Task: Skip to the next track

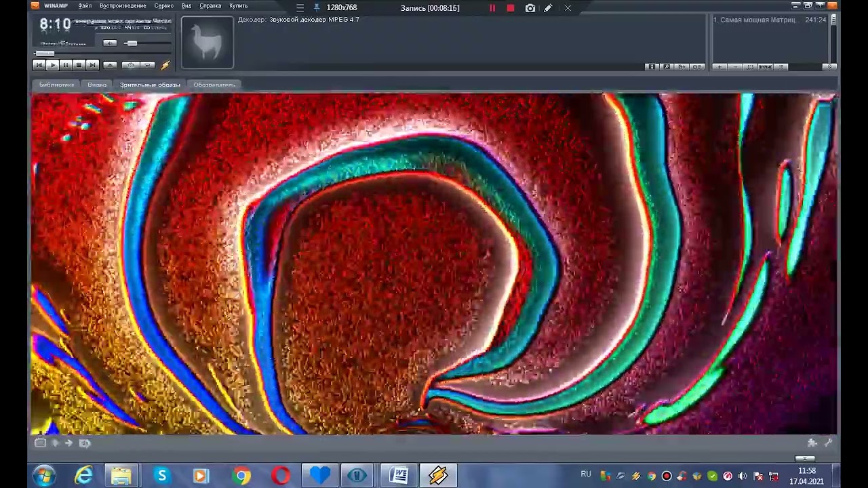Action: pyautogui.click(x=92, y=65)
